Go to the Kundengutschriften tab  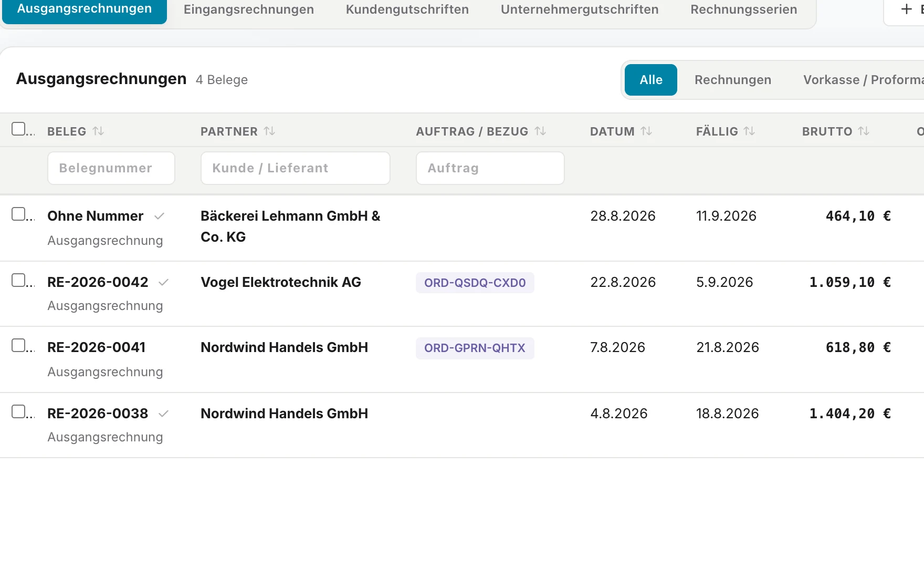[x=407, y=9]
